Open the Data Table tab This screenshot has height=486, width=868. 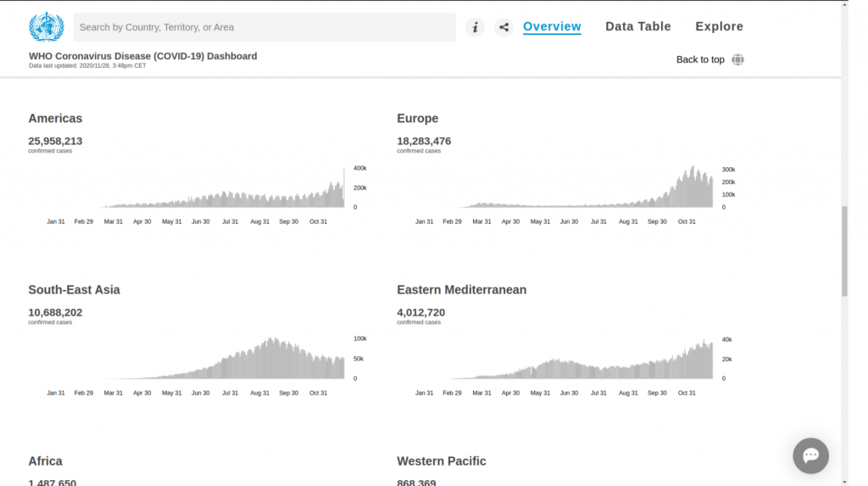click(x=637, y=26)
